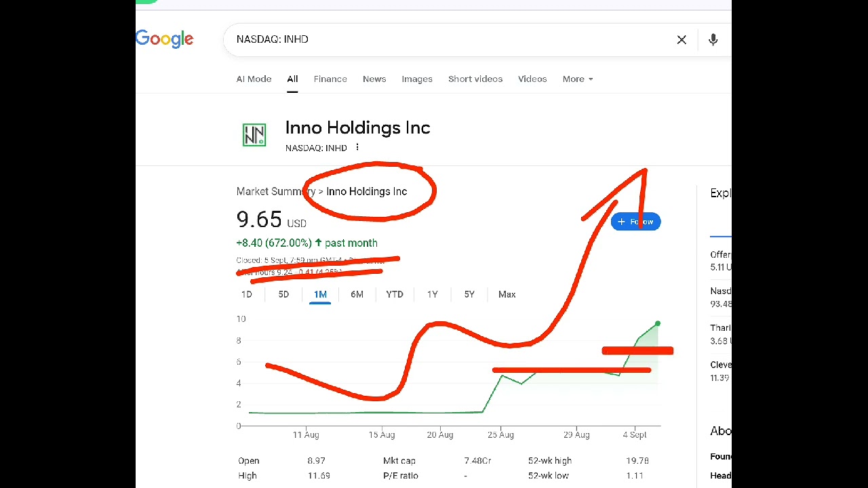Switch to AI Mode tab
Viewport: 868px width, 488px height.
(254, 79)
